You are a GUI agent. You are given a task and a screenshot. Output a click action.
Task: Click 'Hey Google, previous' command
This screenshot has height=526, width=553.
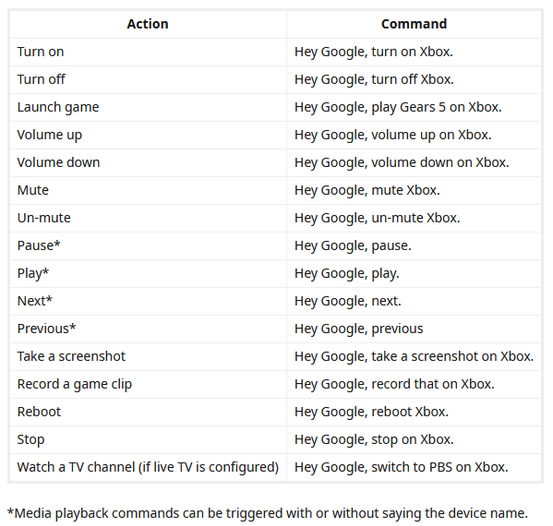pyautogui.click(x=359, y=329)
